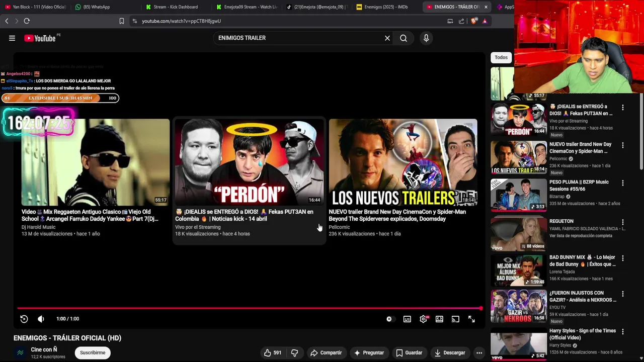Like the video with 591 likes
Image resolution: width=644 pixels, height=362 pixels.
point(273,353)
